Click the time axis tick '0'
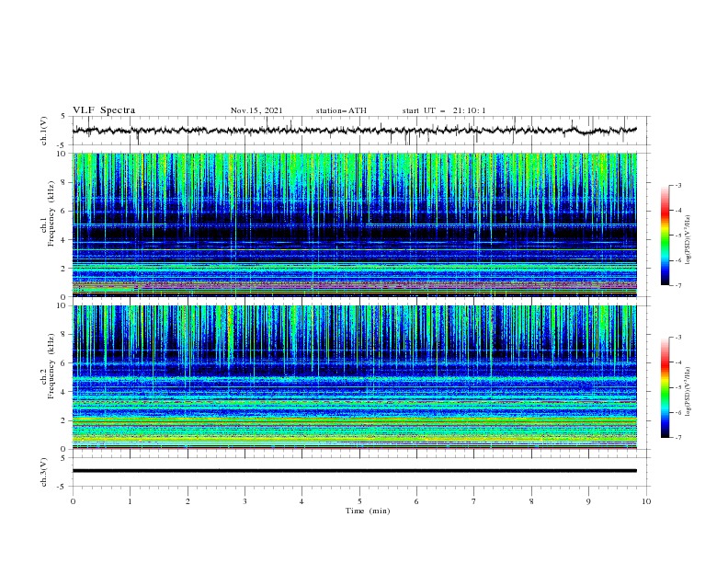This screenshot has width=728, height=563. click(x=73, y=501)
